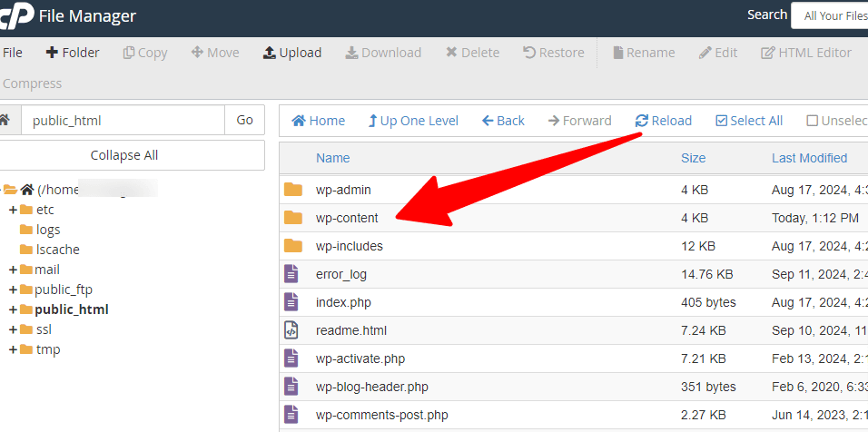Click the 14.76 KB size cell
Screen dimensions: 868x432
707,274
